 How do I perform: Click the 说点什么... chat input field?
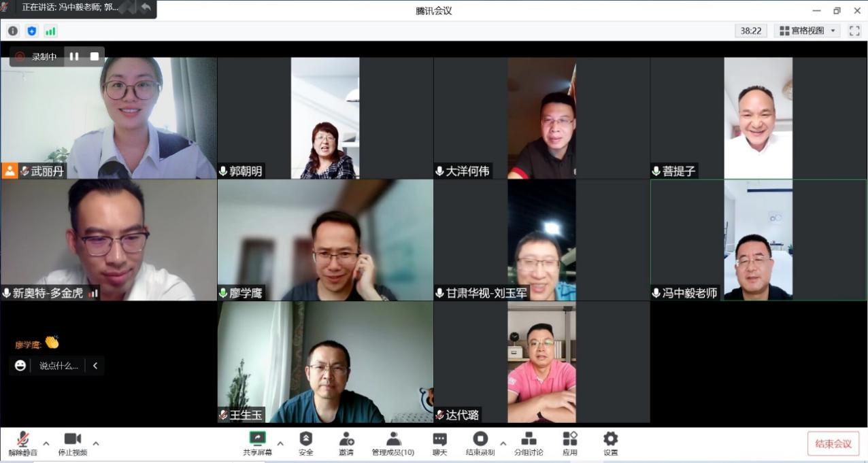click(x=59, y=366)
